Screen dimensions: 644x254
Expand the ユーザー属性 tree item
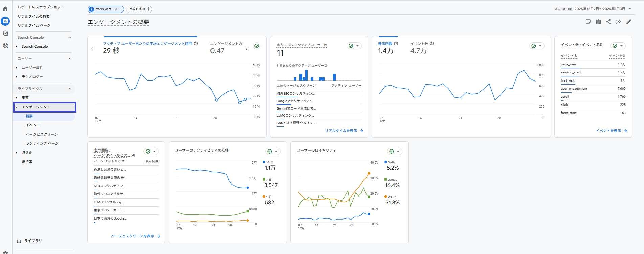click(17, 68)
